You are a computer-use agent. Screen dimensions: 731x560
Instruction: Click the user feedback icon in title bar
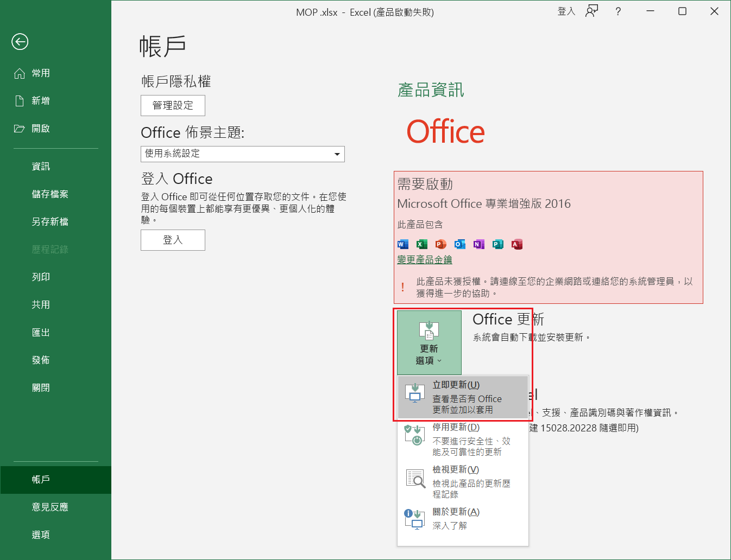point(592,11)
